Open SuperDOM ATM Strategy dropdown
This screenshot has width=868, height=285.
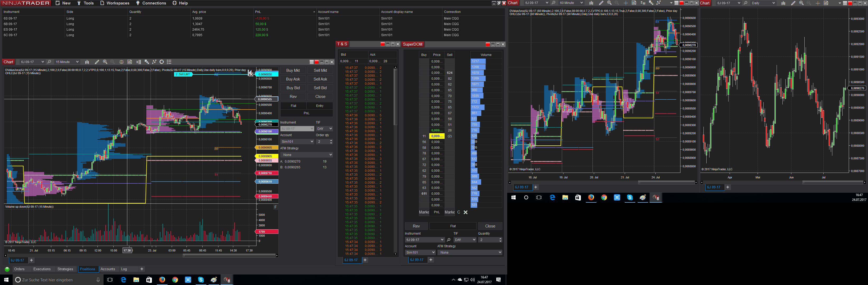pyautogui.click(x=470, y=252)
